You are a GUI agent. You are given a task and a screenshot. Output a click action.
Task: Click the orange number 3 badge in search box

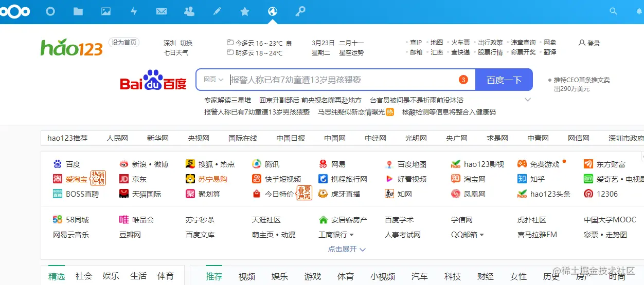(x=463, y=80)
